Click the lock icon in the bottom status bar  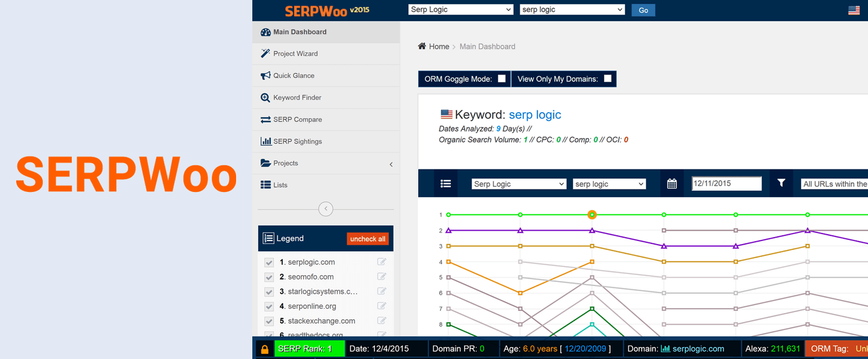click(264, 349)
